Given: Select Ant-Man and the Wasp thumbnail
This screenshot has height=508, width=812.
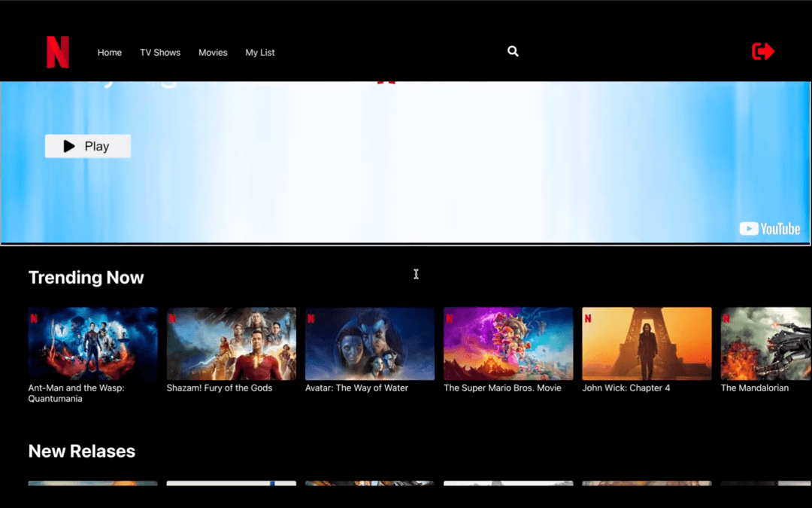Looking at the screenshot, I should click(92, 345).
